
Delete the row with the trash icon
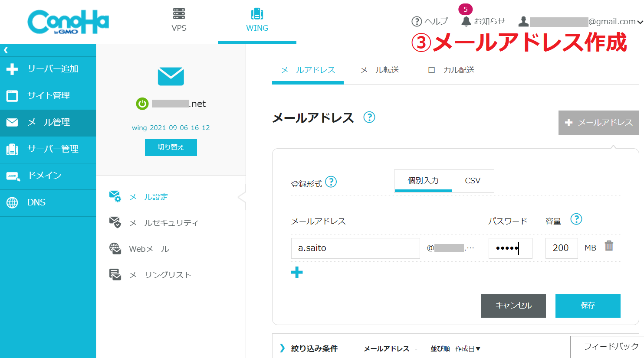point(609,246)
